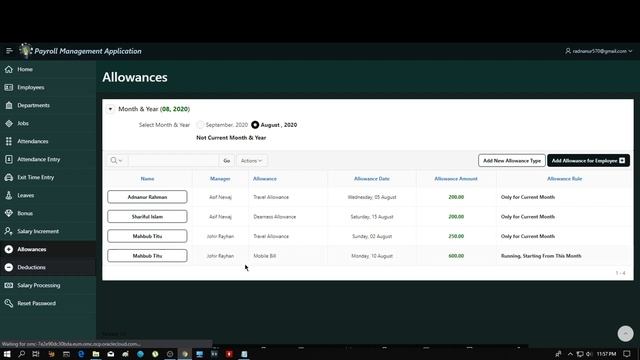Navigate to Departments page
Image resolution: width=640 pixels, height=360 pixels.
click(48, 105)
